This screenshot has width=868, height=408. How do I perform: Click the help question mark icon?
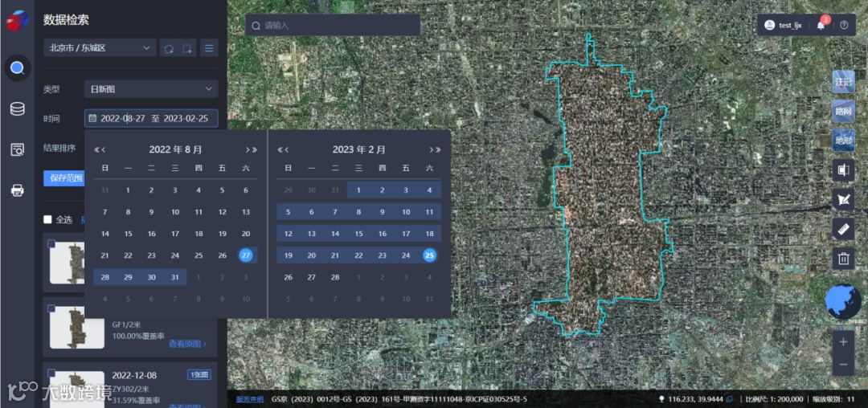tap(844, 25)
